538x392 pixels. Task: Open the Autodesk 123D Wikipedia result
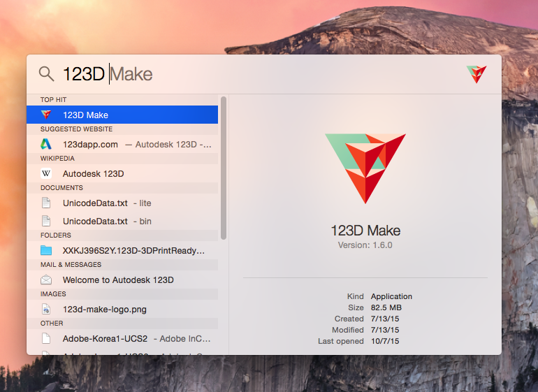[x=122, y=173]
